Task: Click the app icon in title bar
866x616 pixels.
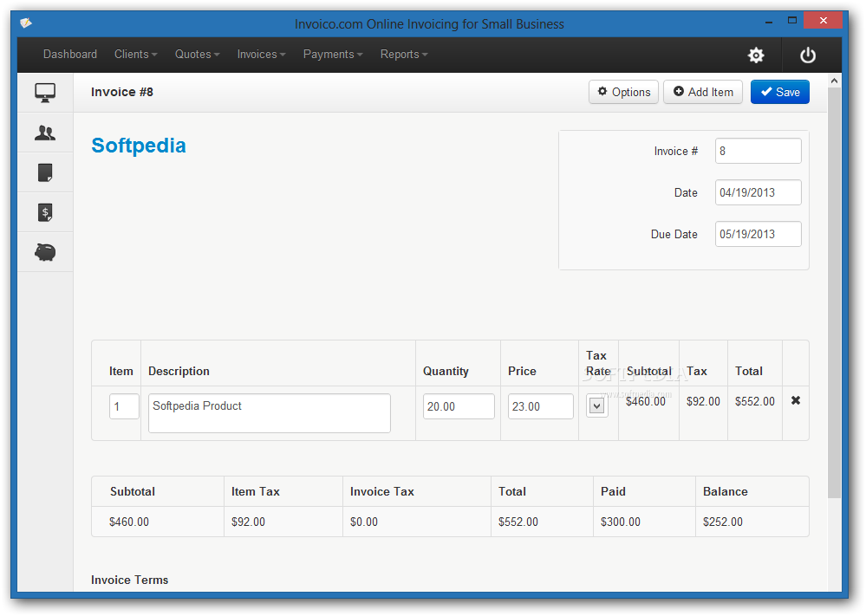Action: pyautogui.click(x=25, y=23)
